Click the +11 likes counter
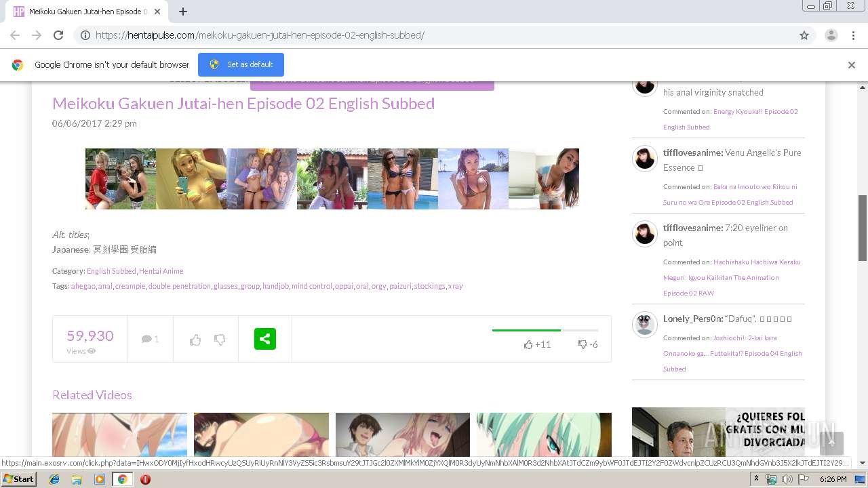Viewport: 868px width, 488px height. pos(537,344)
